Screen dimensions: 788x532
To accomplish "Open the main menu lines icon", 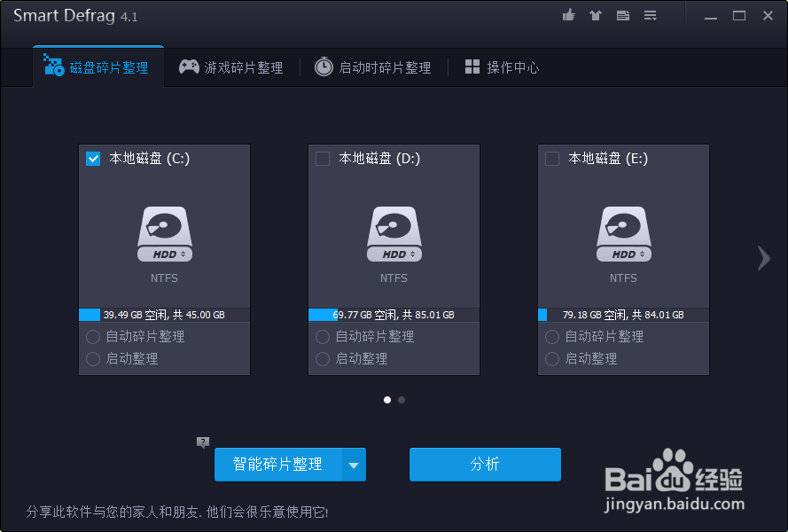I will [x=651, y=16].
